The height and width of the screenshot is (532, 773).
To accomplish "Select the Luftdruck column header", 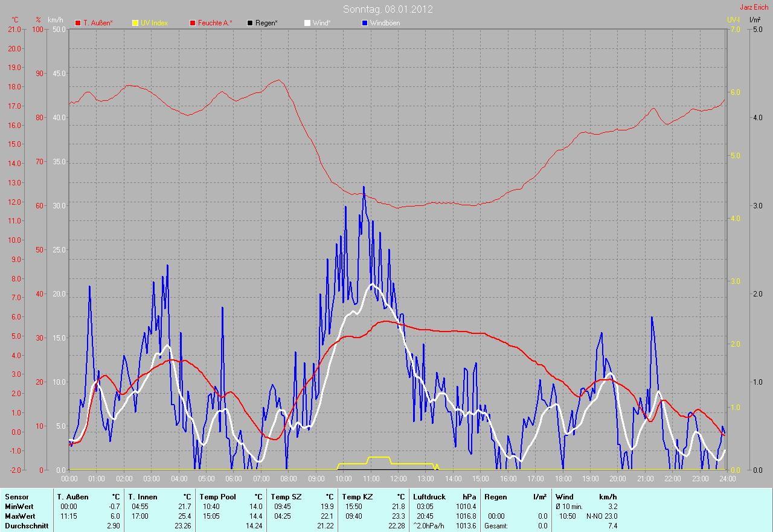I will coord(429,496).
